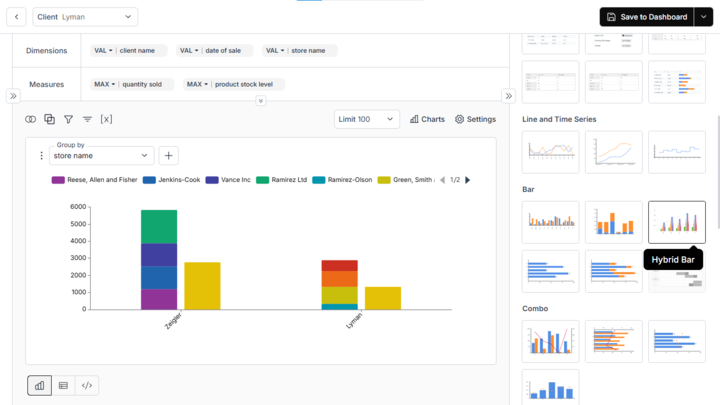Image resolution: width=720 pixels, height=405 pixels.
Task: Open the Limit 100 dropdown
Action: [x=366, y=119]
